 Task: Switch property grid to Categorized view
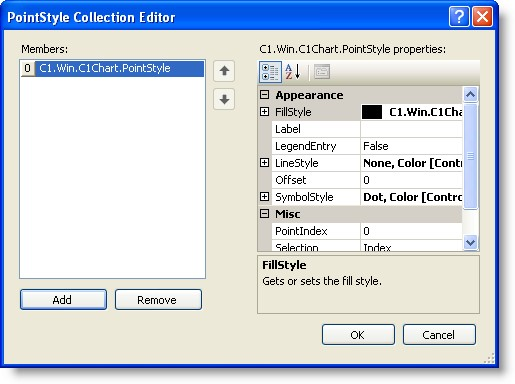pyautogui.click(x=270, y=72)
